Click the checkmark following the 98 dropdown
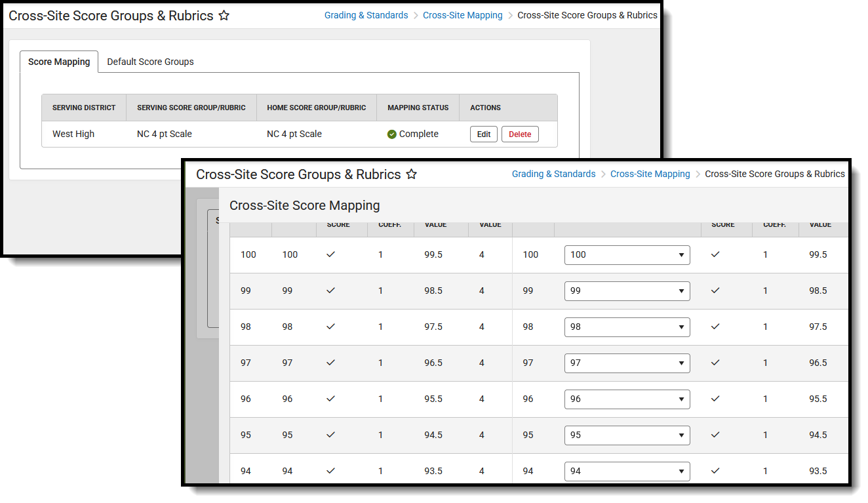Image resolution: width=868 pixels, height=503 pixels. [715, 327]
